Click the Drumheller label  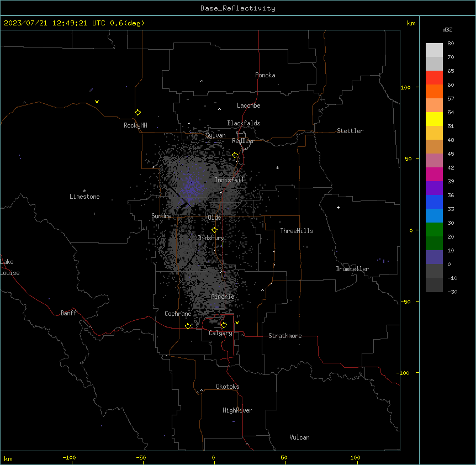pyautogui.click(x=352, y=269)
